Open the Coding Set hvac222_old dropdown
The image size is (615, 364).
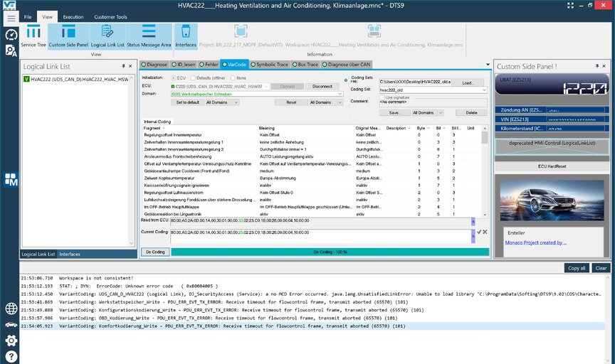(x=484, y=90)
